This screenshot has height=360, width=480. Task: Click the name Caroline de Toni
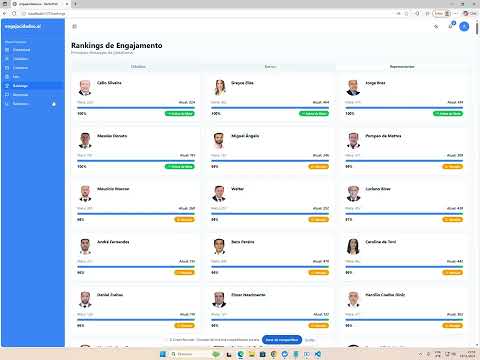381,242
